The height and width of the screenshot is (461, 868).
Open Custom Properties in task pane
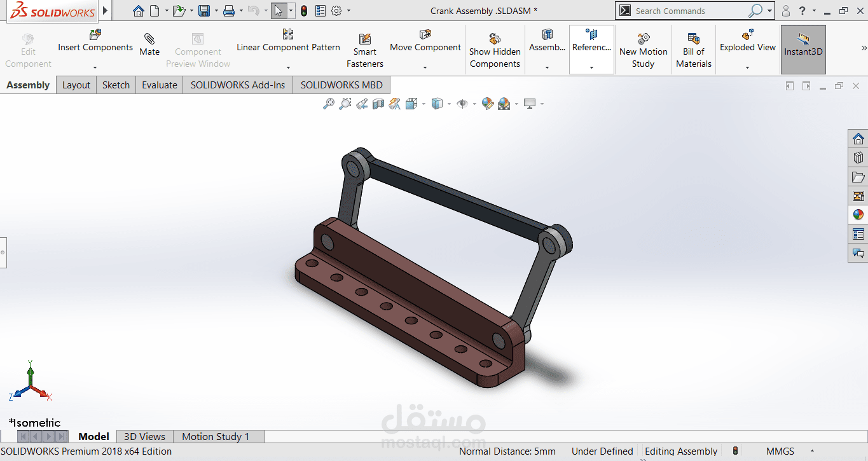[858, 234]
